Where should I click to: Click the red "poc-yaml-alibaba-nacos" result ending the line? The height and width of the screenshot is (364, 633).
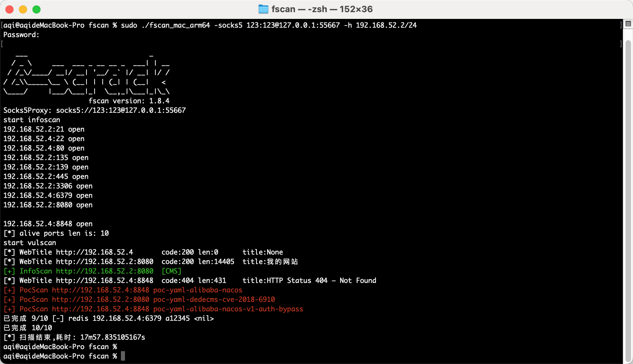point(198,290)
